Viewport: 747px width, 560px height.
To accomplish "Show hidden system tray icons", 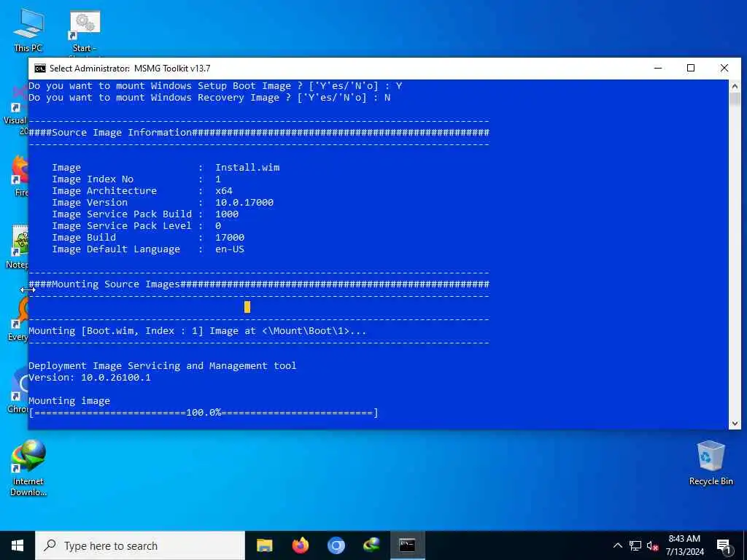I will [617, 545].
